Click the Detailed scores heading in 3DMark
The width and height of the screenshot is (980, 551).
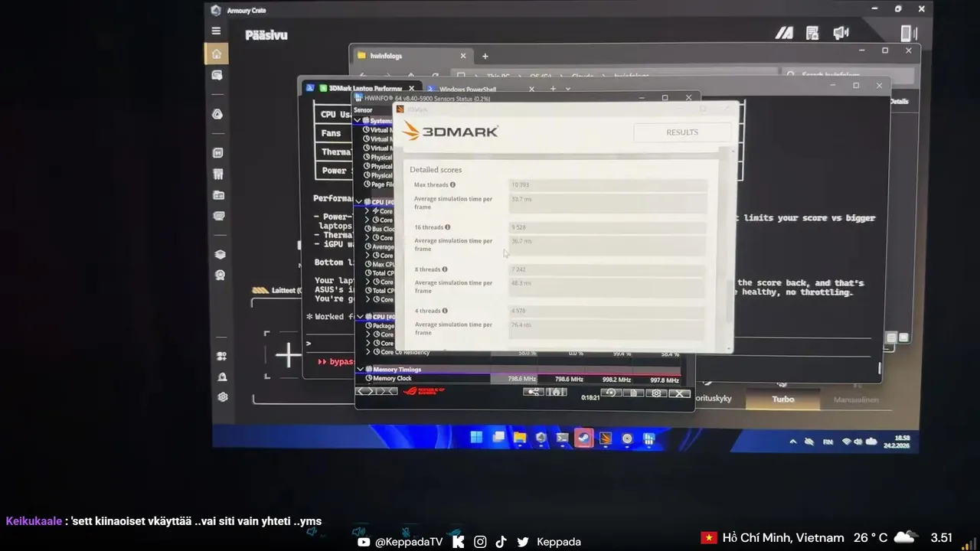[436, 170]
